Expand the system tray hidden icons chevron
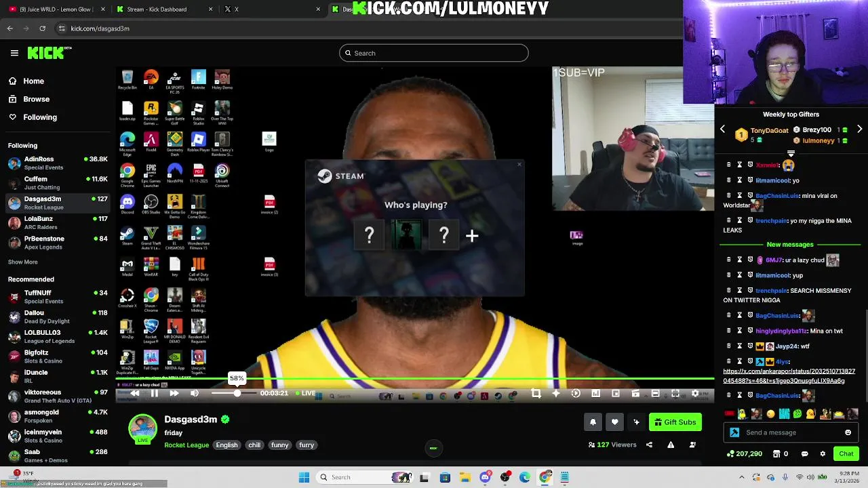The width and height of the screenshot is (868, 488). click(x=741, y=477)
